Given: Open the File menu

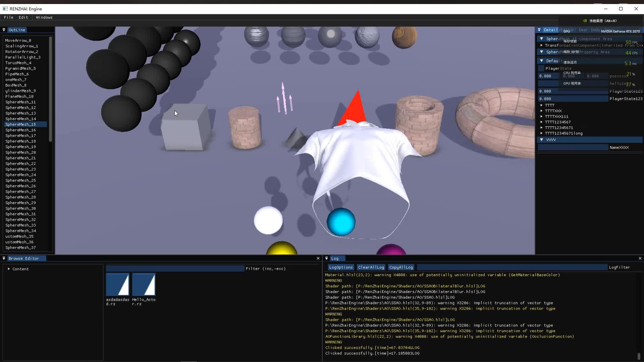Looking at the screenshot, I should 9,17.
